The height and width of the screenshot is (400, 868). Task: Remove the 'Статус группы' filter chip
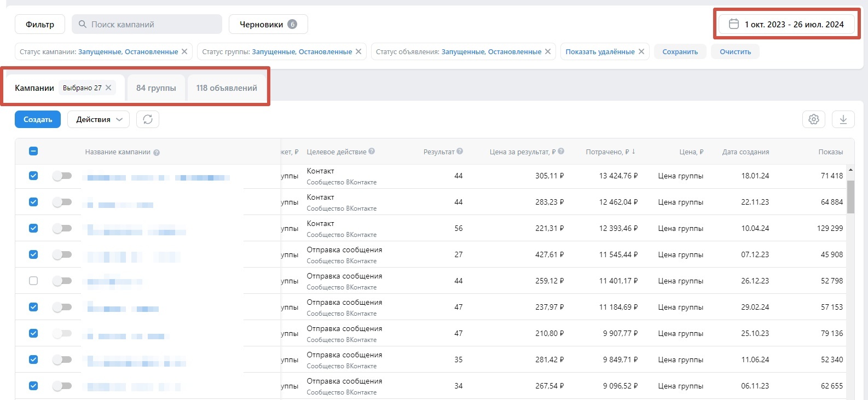(x=358, y=51)
